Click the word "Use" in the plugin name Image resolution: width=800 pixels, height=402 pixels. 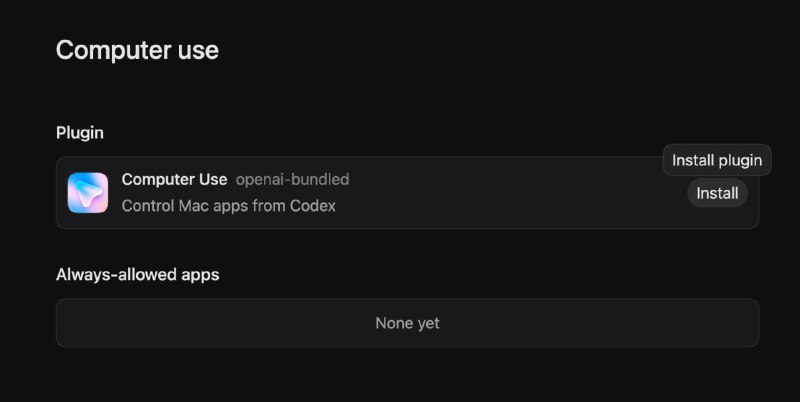[x=211, y=180]
